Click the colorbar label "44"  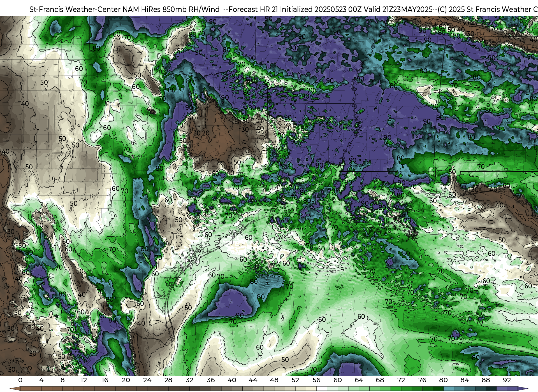coord(253,380)
